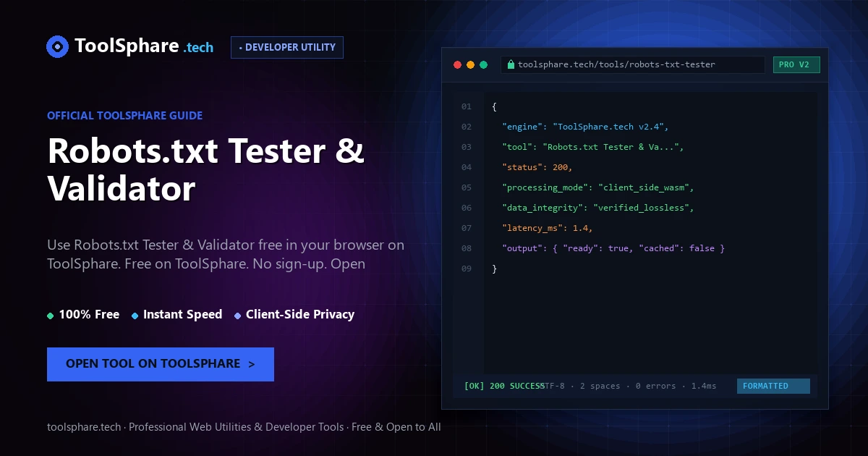Click the 2 spaces status entry
Image resolution: width=868 pixels, height=456 pixels.
pos(600,386)
